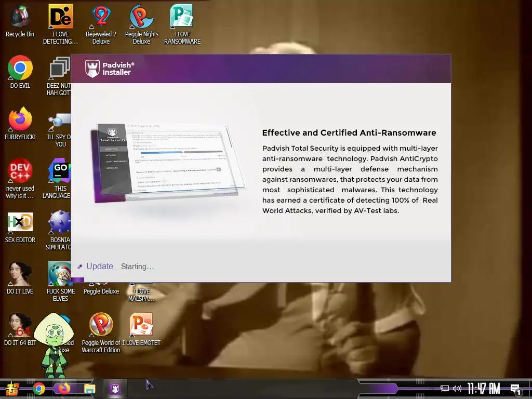Select the ILL SPY ON YOU shortcut
Image resolution: width=532 pixels, height=399 pixels.
[59, 130]
